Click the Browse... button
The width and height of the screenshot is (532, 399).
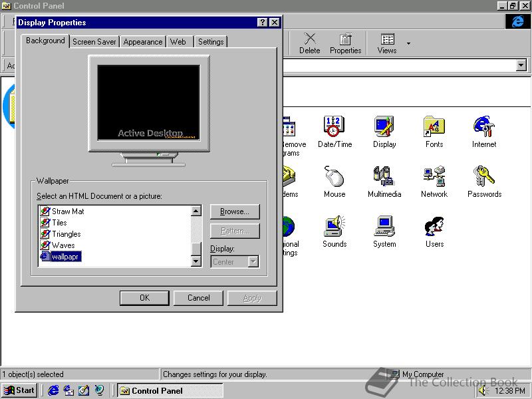pos(235,211)
